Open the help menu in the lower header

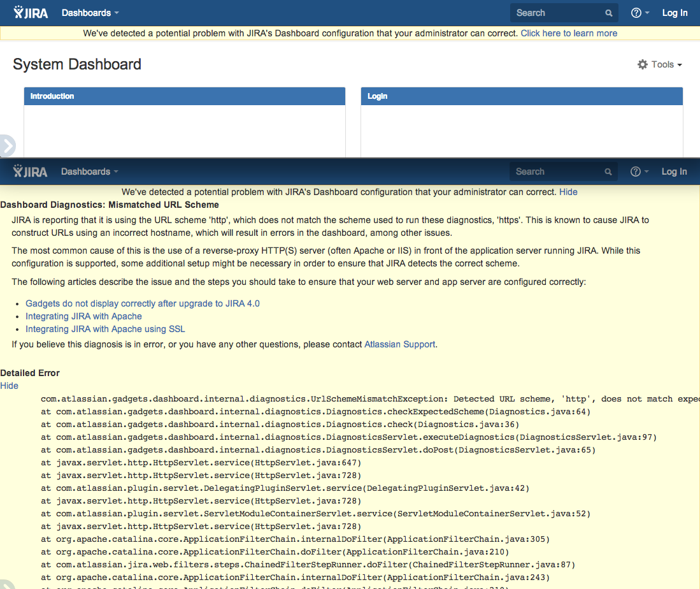639,171
